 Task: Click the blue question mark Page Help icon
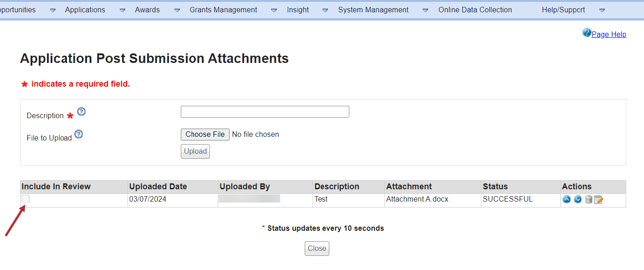coord(587,33)
